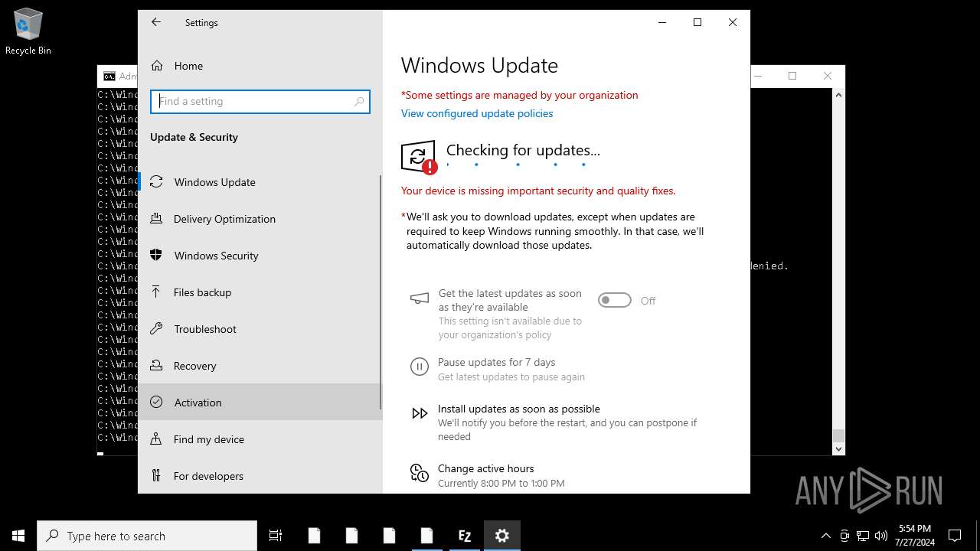This screenshot has height=551, width=980.
Task: Click the Type here to search taskbar box
Action: point(147,536)
